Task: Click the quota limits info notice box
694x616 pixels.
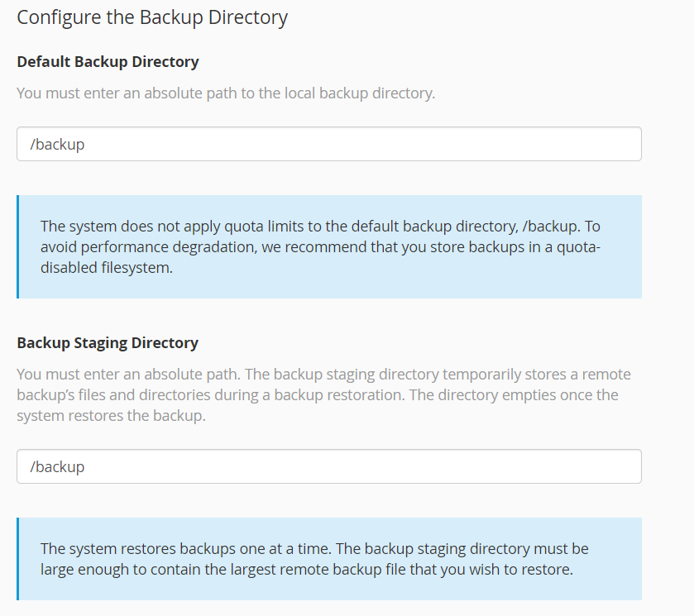Action: [x=329, y=246]
